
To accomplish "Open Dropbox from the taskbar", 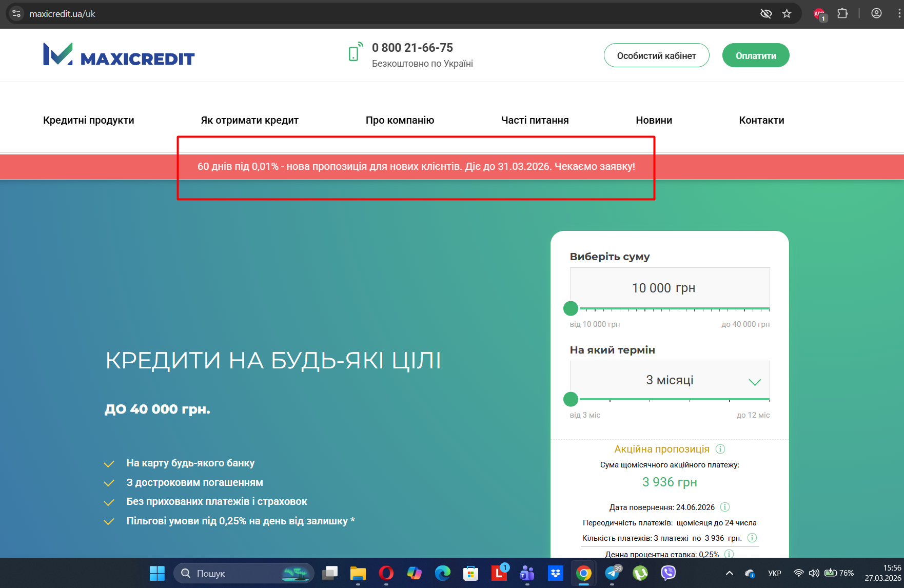I will tap(556, 573).
